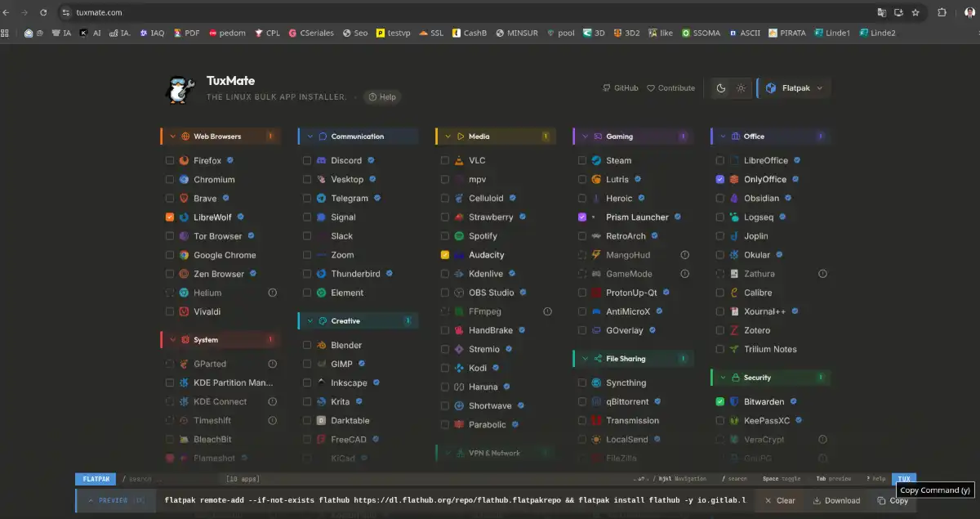This screenshot has height=519, width=980.
Task: Click the sun icon for light theme
Action: click(741, 88)
